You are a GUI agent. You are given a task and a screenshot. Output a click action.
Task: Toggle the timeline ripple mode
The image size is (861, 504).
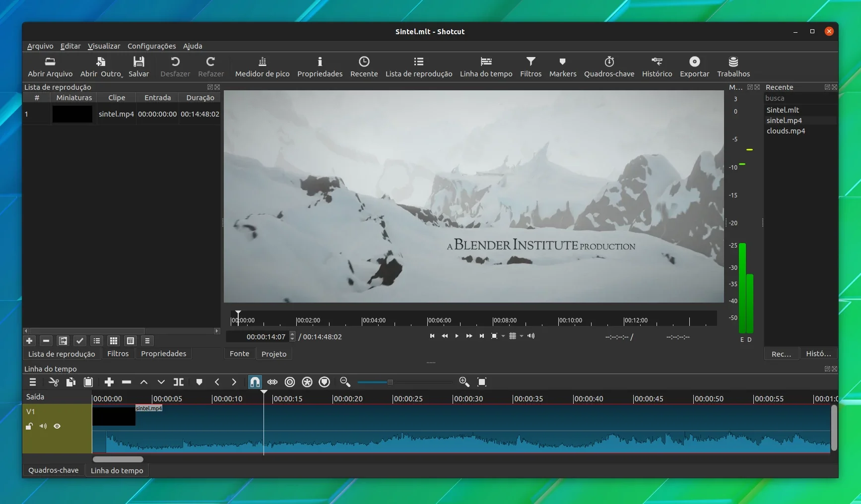click(x=290, y=382)
